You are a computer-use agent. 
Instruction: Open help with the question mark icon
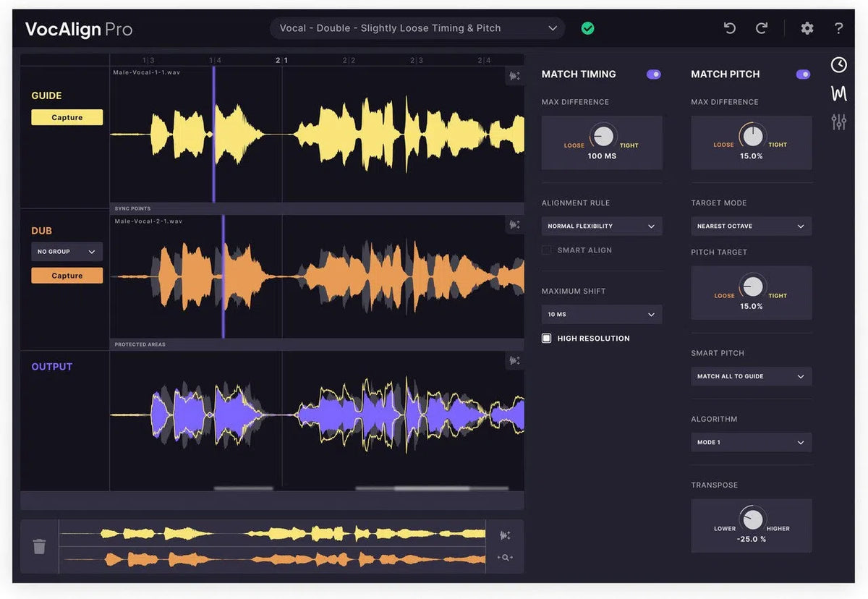(838, 28)
